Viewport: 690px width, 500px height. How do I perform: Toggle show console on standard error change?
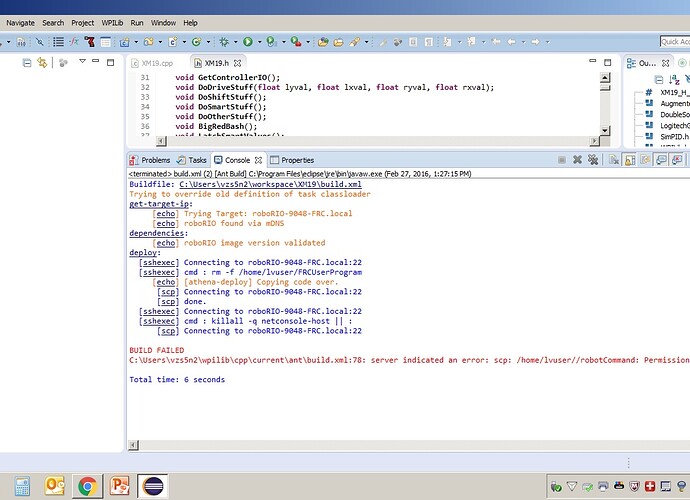click(677, 160)
